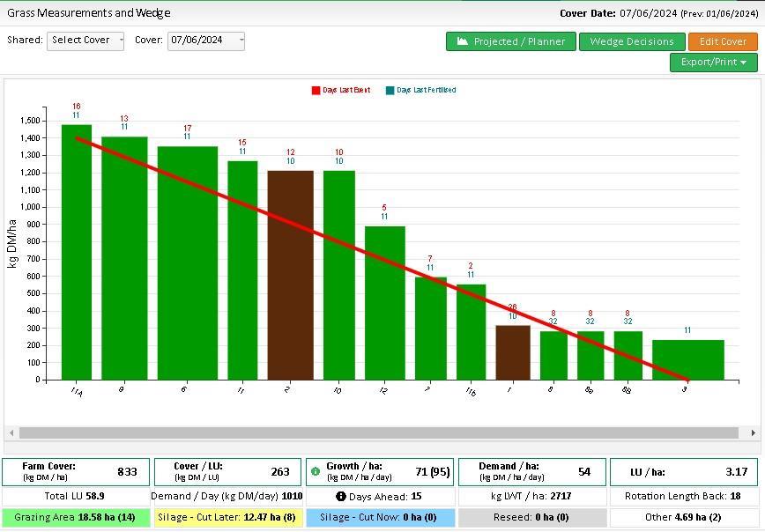
Task: Open the Shared Select Cover dropdown
Action: coord(85,41)
